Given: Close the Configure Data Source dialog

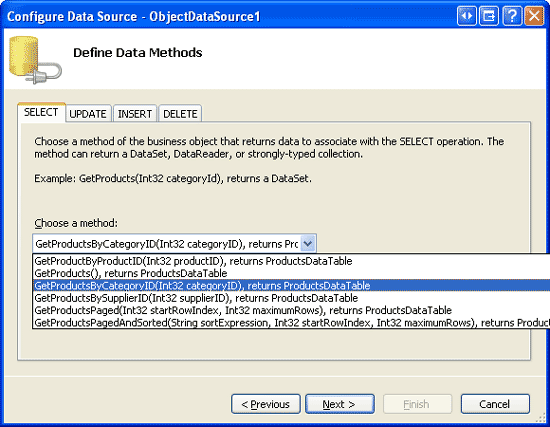Looking at the screenshot, I should tap(534, 16).
